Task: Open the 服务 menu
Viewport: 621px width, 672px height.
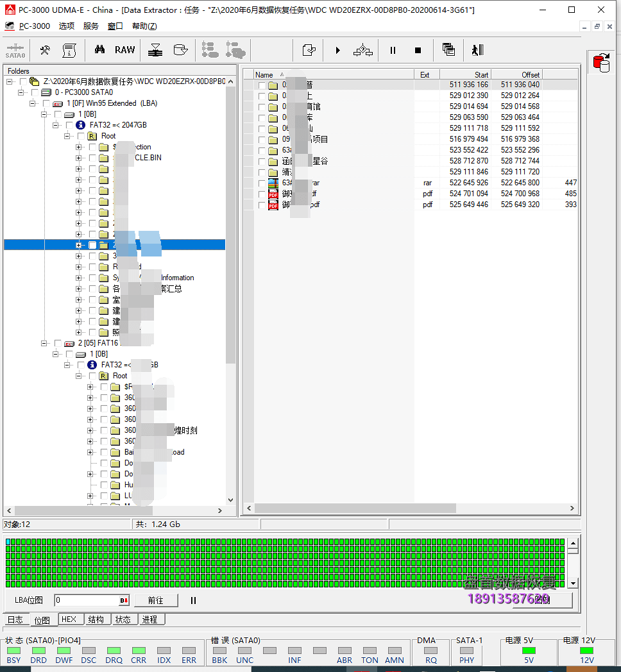Action: 91,26
